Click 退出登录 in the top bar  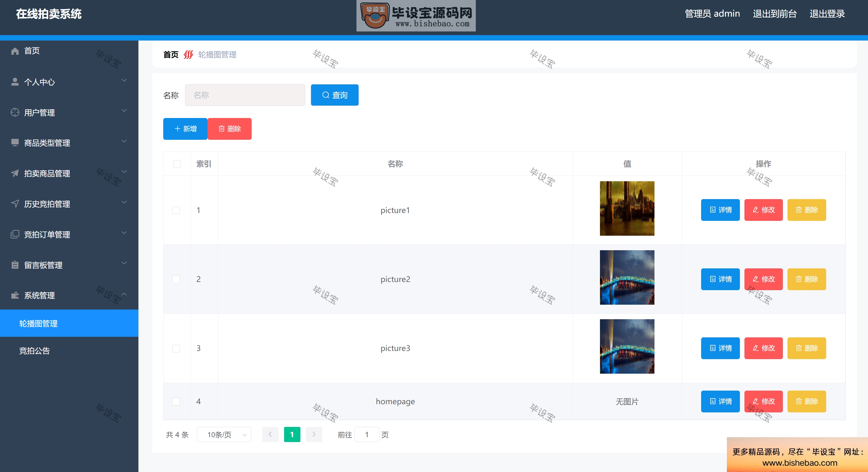[827, 14]
